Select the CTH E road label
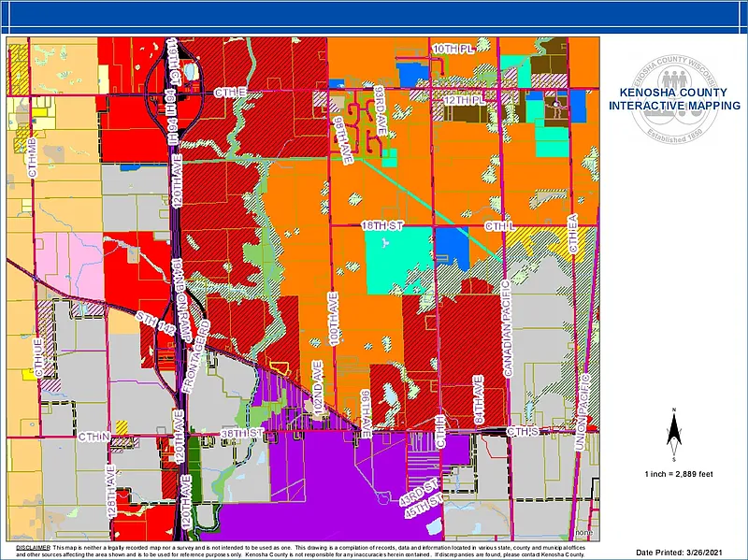Viewport: 748px width, 560px height. coord(228,93)
